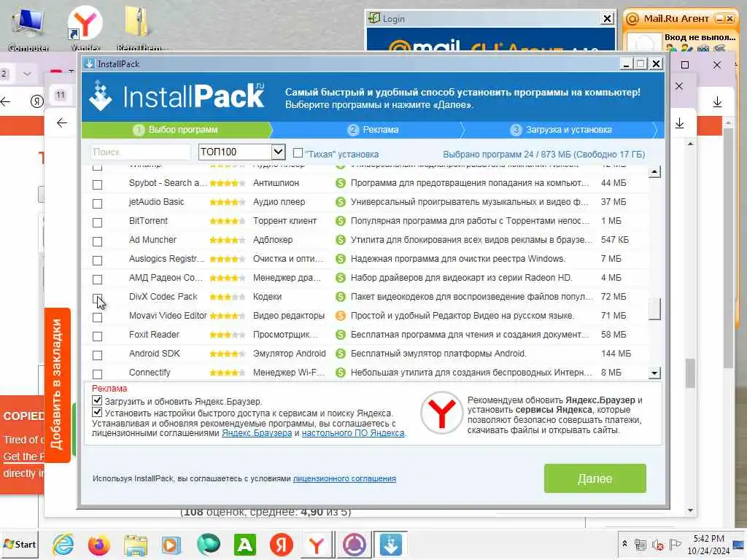
Task: Open the purple circular taskbar icon
Action: [355, 544]
